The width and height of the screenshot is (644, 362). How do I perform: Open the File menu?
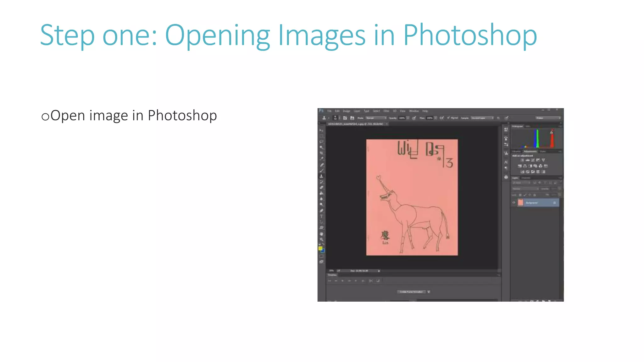(330, 111)
